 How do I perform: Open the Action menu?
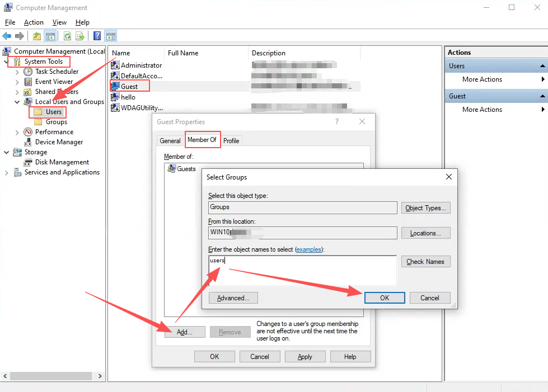coord(34,22)
